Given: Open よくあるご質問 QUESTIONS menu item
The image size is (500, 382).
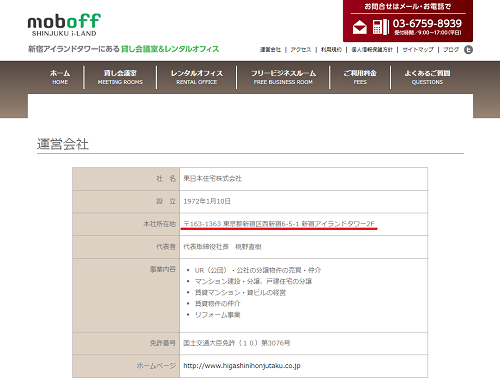Looking at the screenshot, I should [x=427, y=77].
